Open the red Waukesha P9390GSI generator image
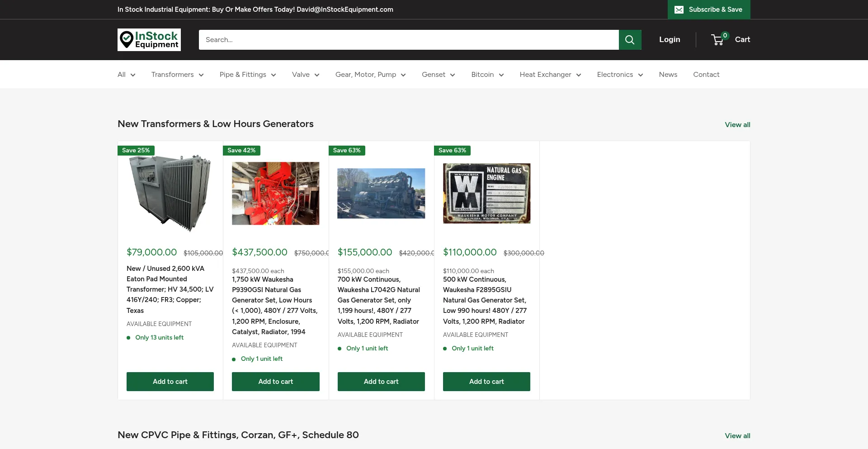The width and height of the screenshot is (868, 449). pos(276,194)
